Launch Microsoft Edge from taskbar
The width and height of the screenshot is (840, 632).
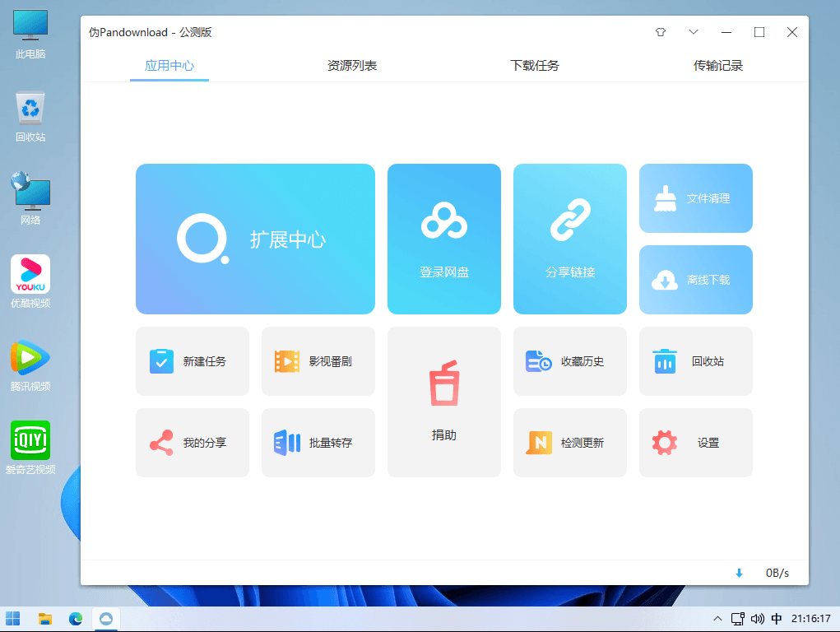point(76,619)
